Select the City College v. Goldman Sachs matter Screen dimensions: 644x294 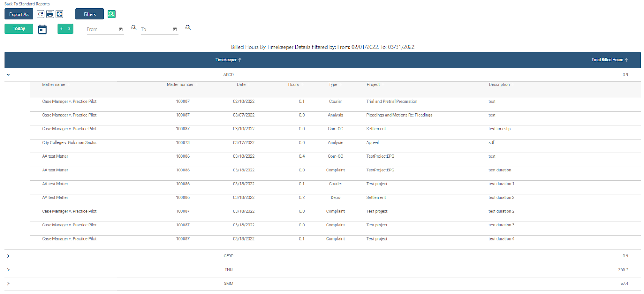click(x=69, y=142)
